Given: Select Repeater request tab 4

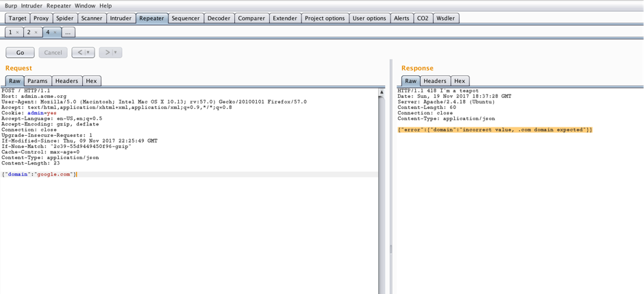Looking at the screenshot, I should (48, 32).
